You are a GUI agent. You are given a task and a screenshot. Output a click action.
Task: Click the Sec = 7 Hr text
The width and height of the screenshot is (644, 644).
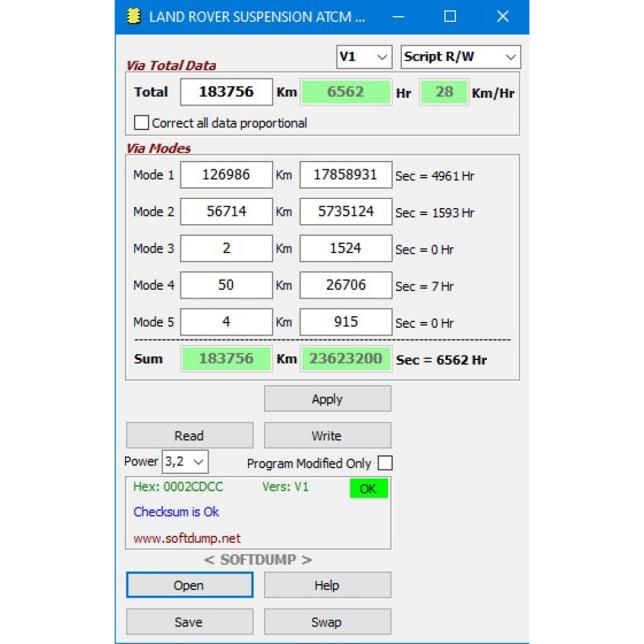424,287
